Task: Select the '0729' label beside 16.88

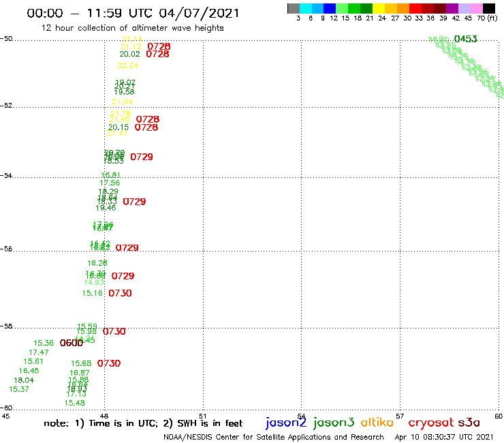Action: pos(123,276)
